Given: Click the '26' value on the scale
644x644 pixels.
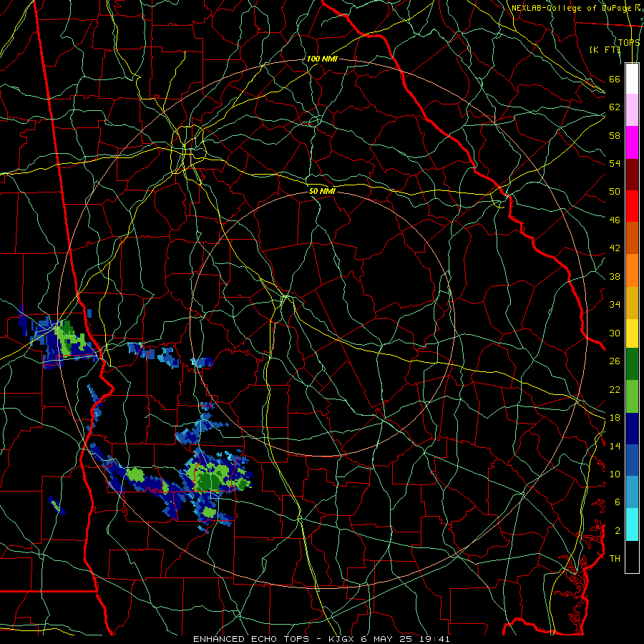Looking at the screenshot, I should tap(615, 361).
